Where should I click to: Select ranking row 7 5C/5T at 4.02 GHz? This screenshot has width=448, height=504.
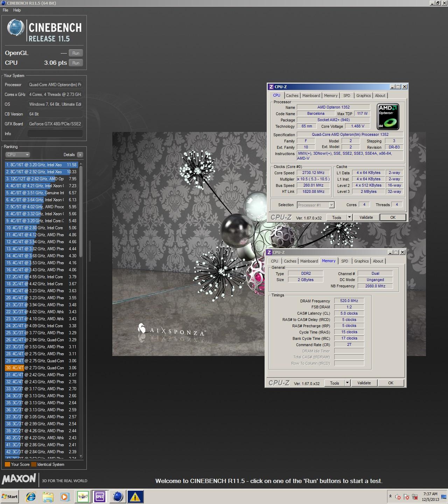(42, 207)
